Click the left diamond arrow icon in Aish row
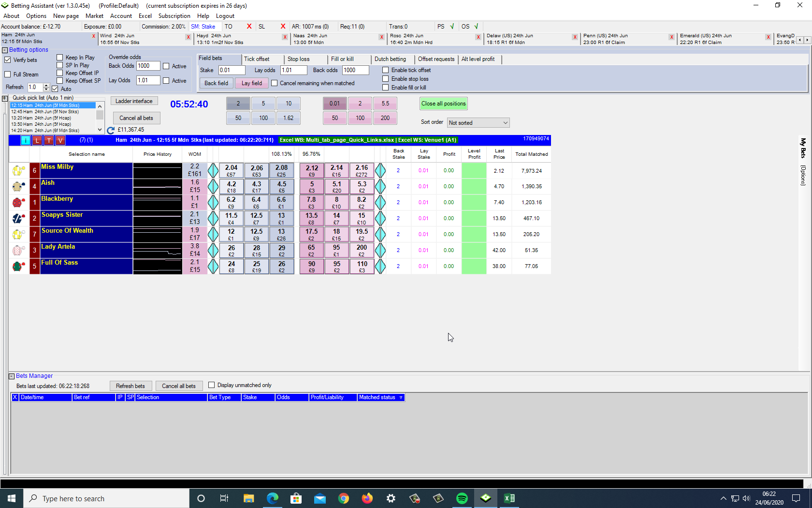Image resolution: width=812 pixels, height=508 pixels. coord(213,186)
